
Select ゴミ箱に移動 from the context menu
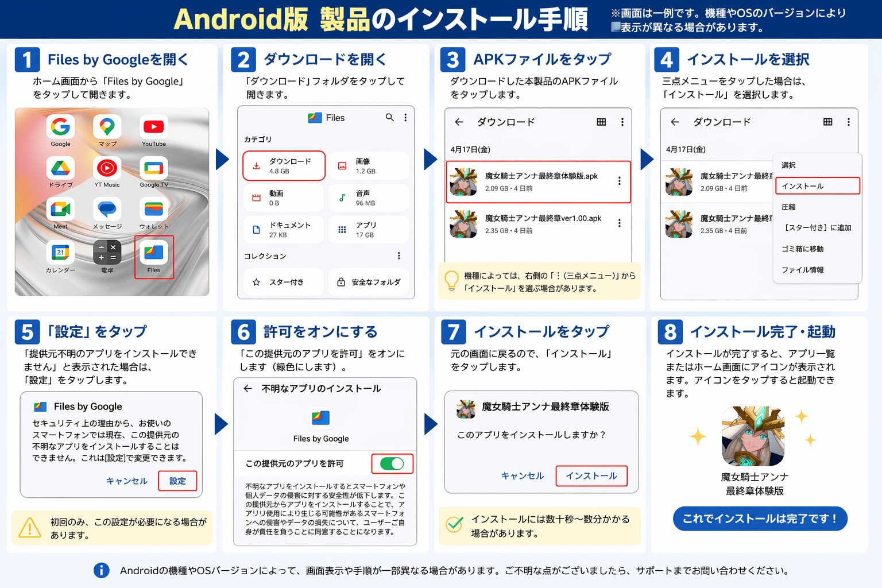[803, 249]
